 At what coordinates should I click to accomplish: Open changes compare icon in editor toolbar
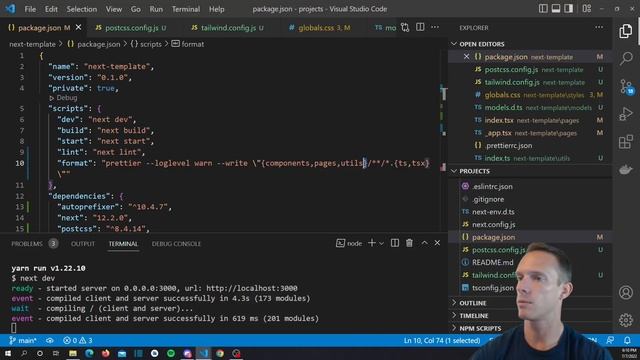[405, 27]
